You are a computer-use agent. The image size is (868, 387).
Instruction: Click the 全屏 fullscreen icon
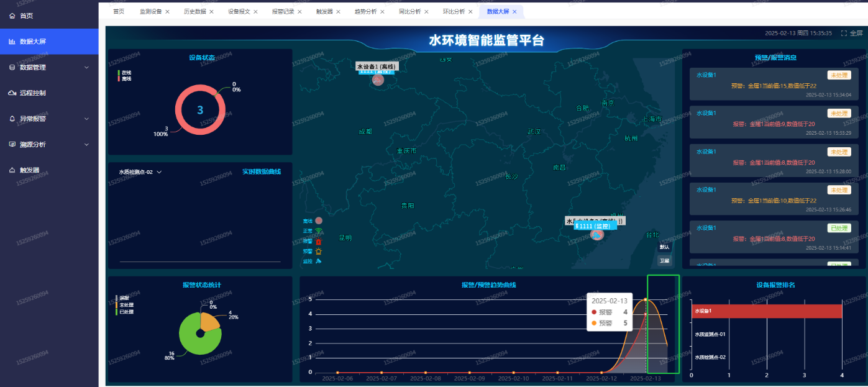(844, 34)
